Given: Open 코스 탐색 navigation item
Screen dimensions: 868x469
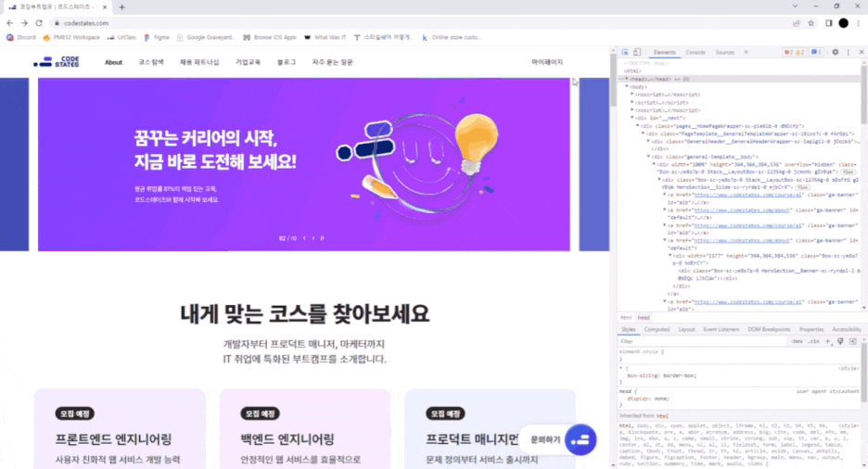Looking at the screenshot, I should (151, 62).
